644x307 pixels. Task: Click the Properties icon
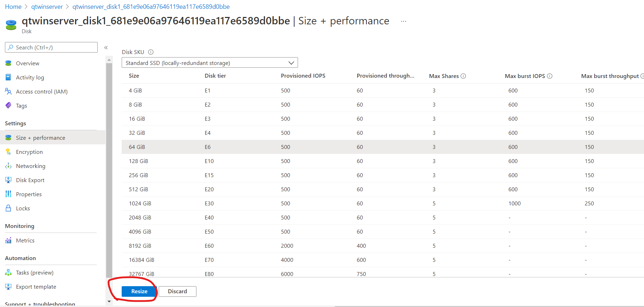click(8, 194)
